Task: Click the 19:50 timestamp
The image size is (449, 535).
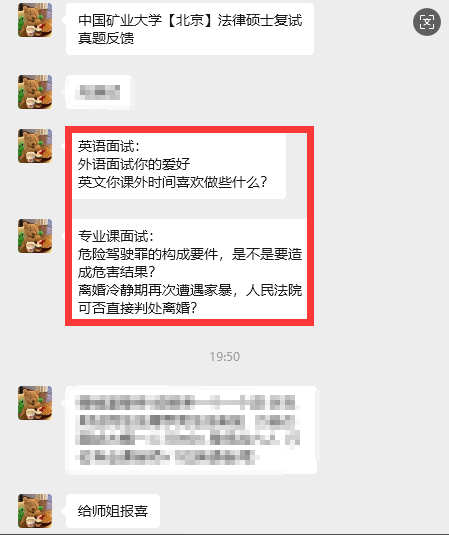Action: point(224,357)
